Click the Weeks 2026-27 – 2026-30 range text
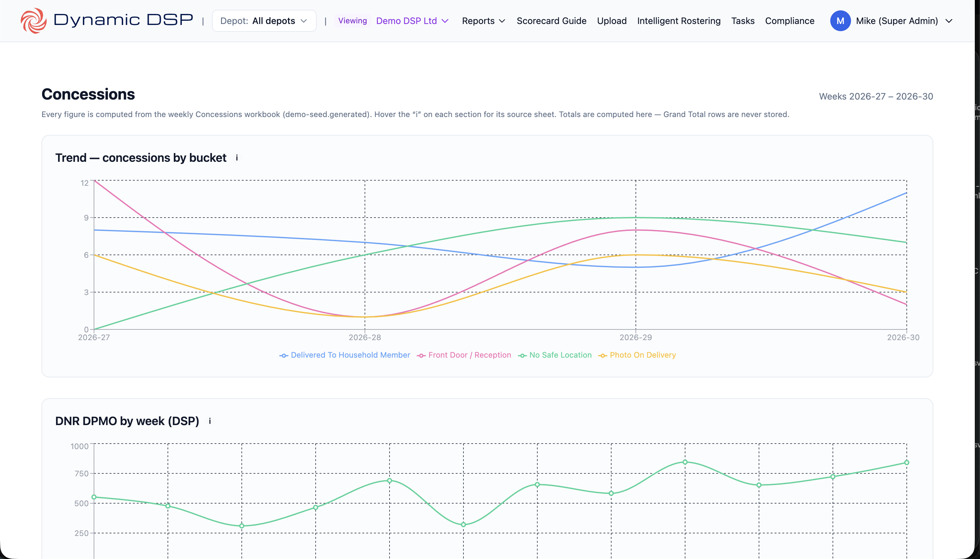Screen dimensions: 980x559 [x=876, y=96]
